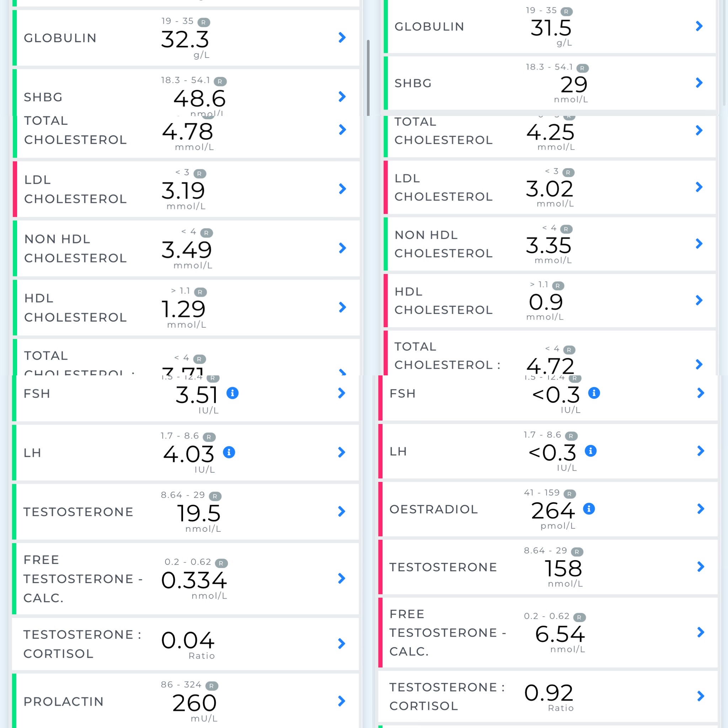This screenshot has width=728, height=728.
Task: Expand Globulin 31.5 row chevron
Action: (x=699, y=26)
